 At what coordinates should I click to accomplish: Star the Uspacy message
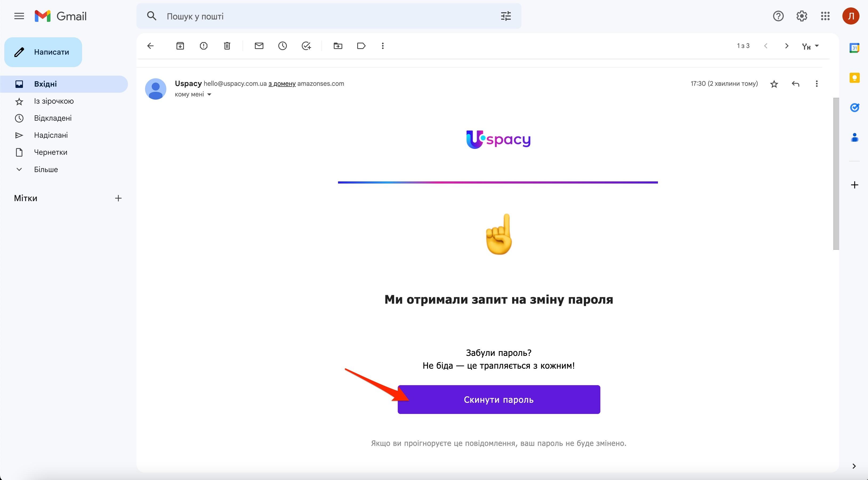tap(774, 84)
